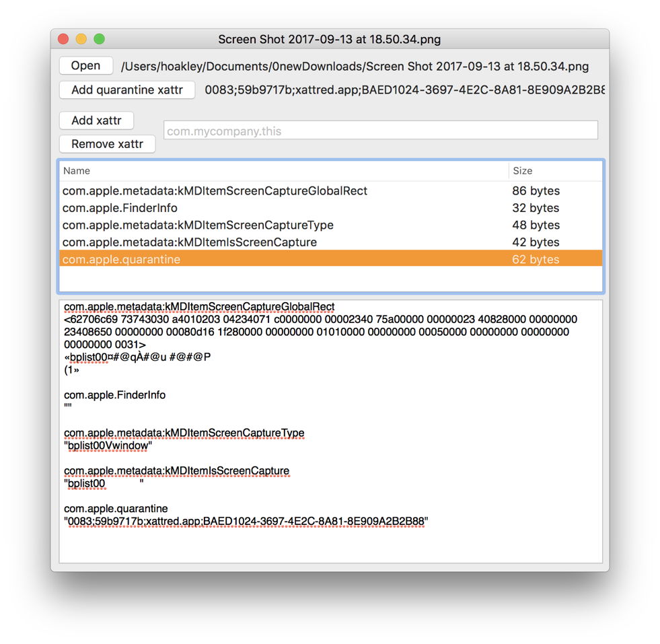
Task: Select the kMDItemScreenCaptureType row
Action: (198, 225)
